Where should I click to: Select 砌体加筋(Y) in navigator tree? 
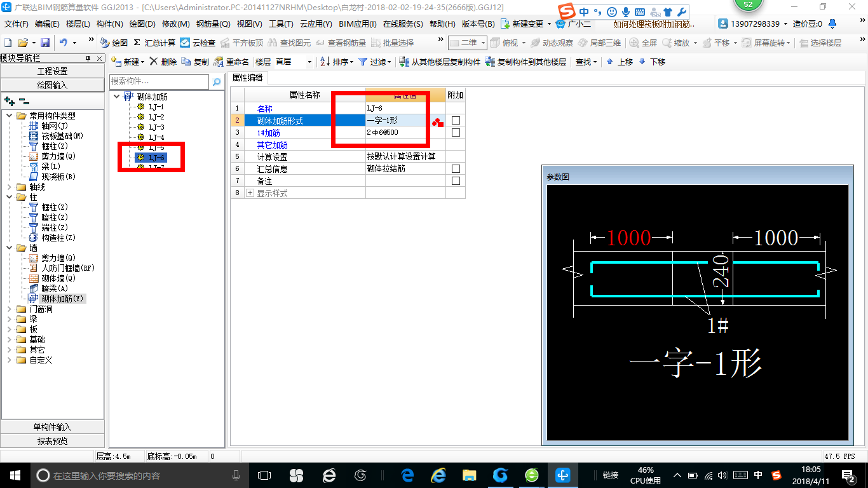coord(57,299)
